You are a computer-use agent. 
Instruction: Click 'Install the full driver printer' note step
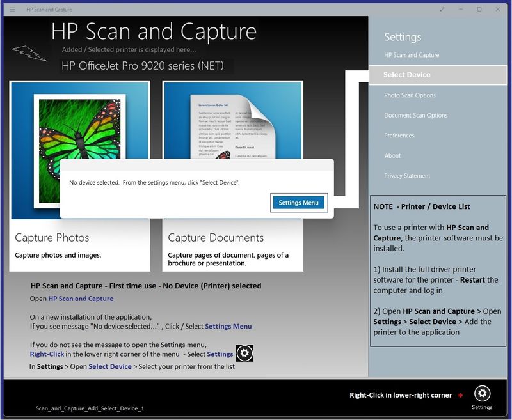436,280
